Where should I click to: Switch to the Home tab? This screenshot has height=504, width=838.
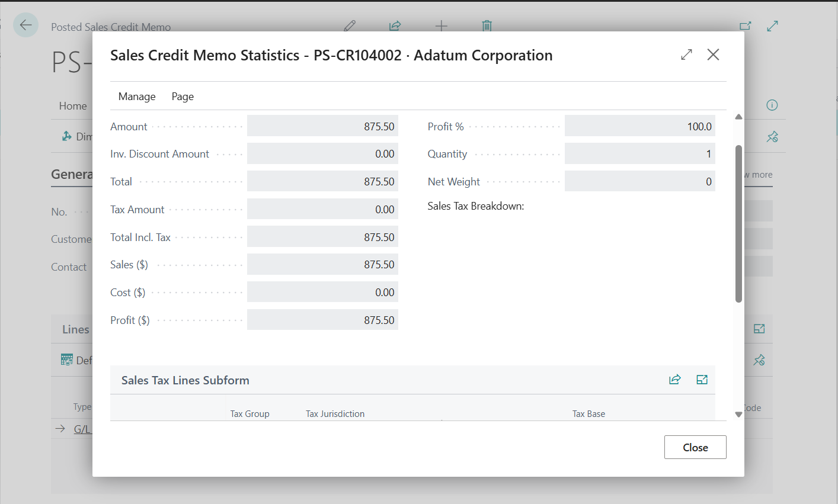coord(73,105)
